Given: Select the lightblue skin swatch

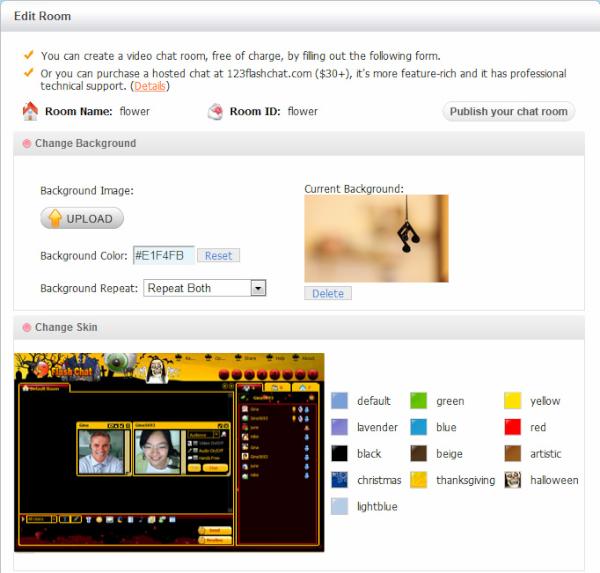Looking at the screenshot, I should pyautogui.click(x=339, y=506).
